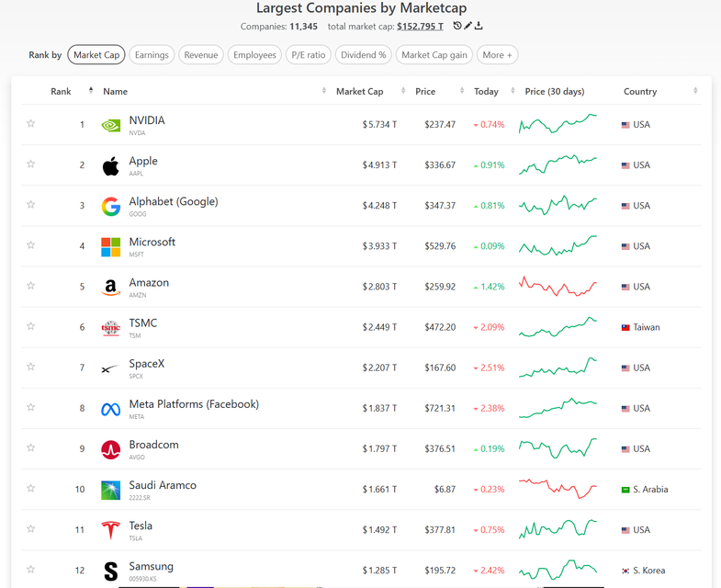
Task: Sort by Country column arrows
Action: (x=695, y=90)
